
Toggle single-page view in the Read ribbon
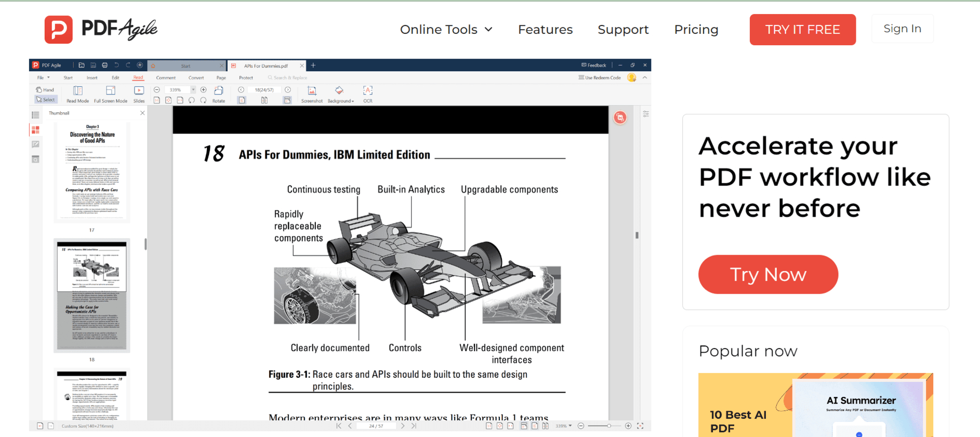242,100
